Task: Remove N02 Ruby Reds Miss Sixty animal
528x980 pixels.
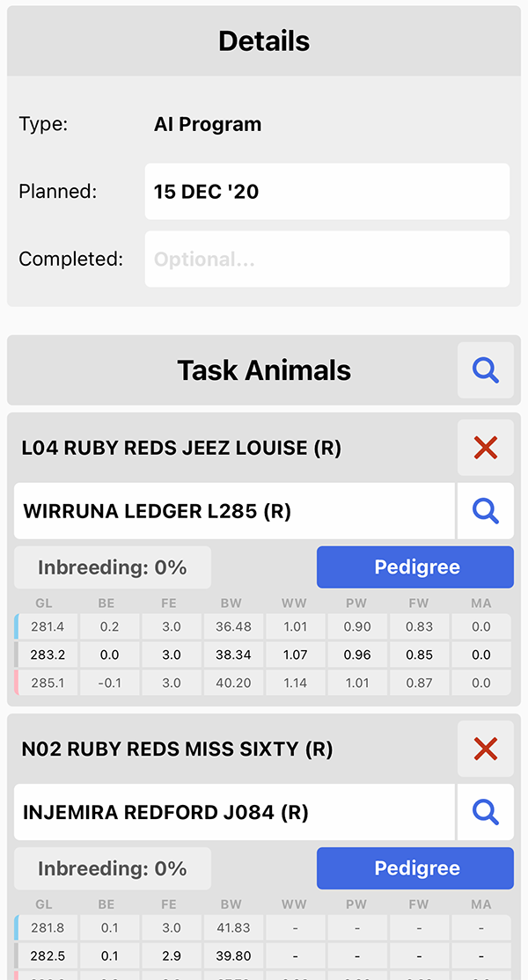Action: (486, 749)
